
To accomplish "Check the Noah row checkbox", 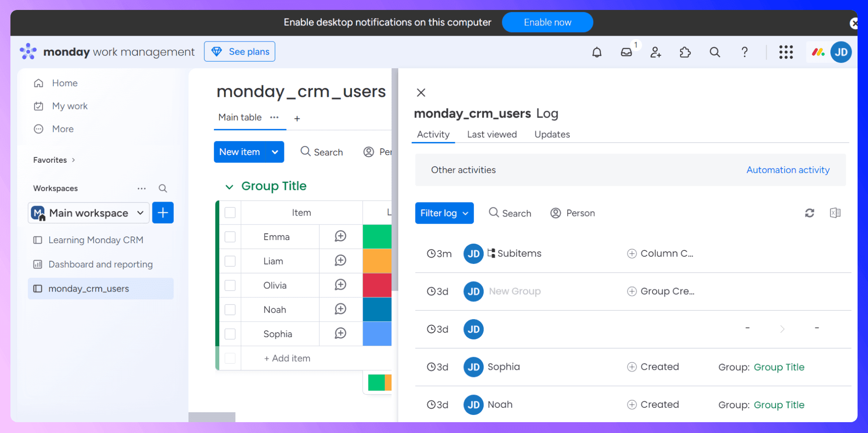I will 230,310.
